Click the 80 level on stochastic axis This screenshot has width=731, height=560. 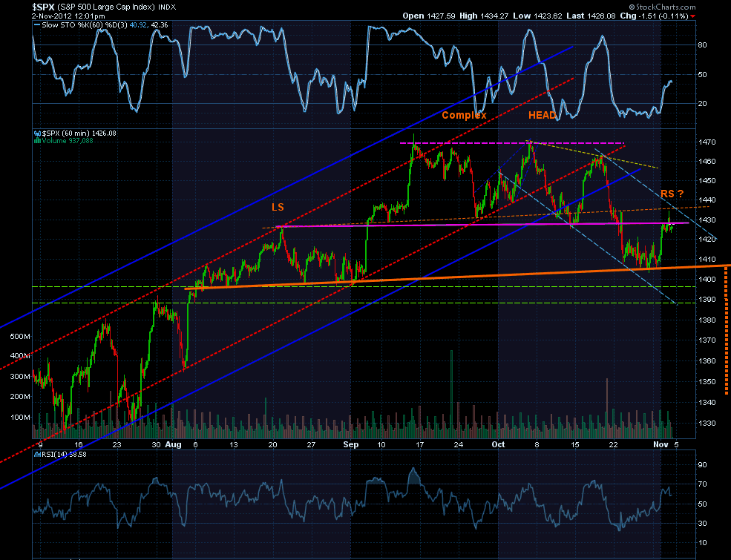[702, 45]
